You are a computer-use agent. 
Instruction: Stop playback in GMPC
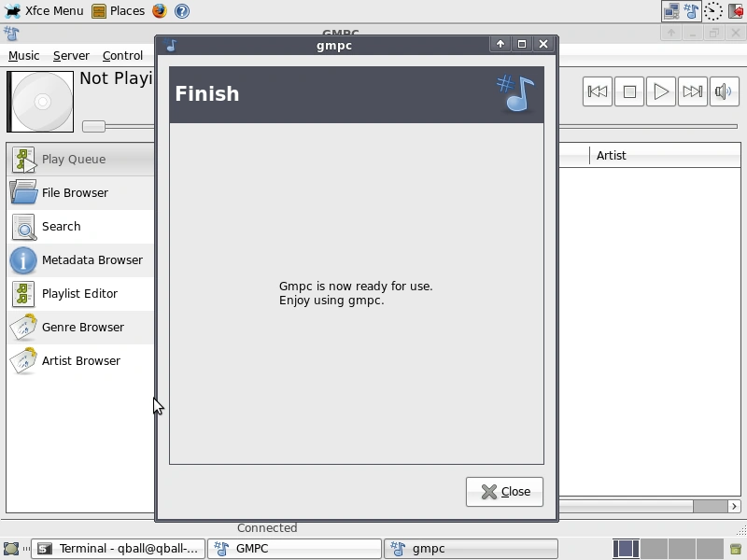point(628,91)
